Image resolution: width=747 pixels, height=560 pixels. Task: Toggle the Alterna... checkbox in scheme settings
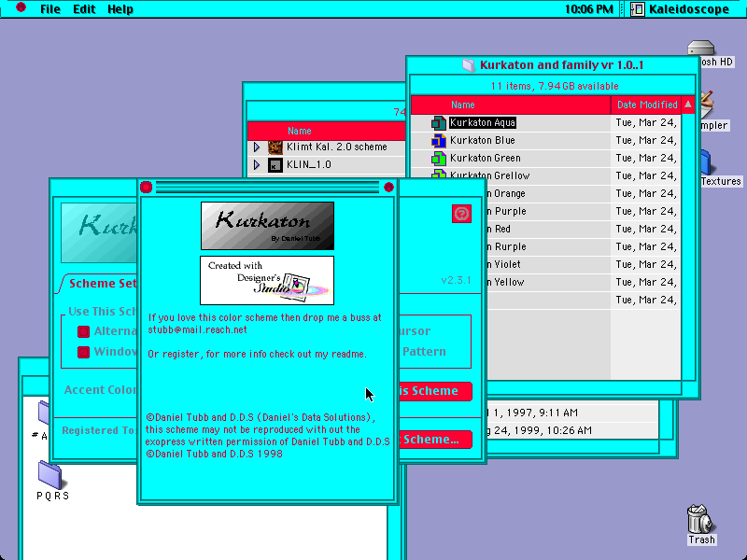point(83,331)
